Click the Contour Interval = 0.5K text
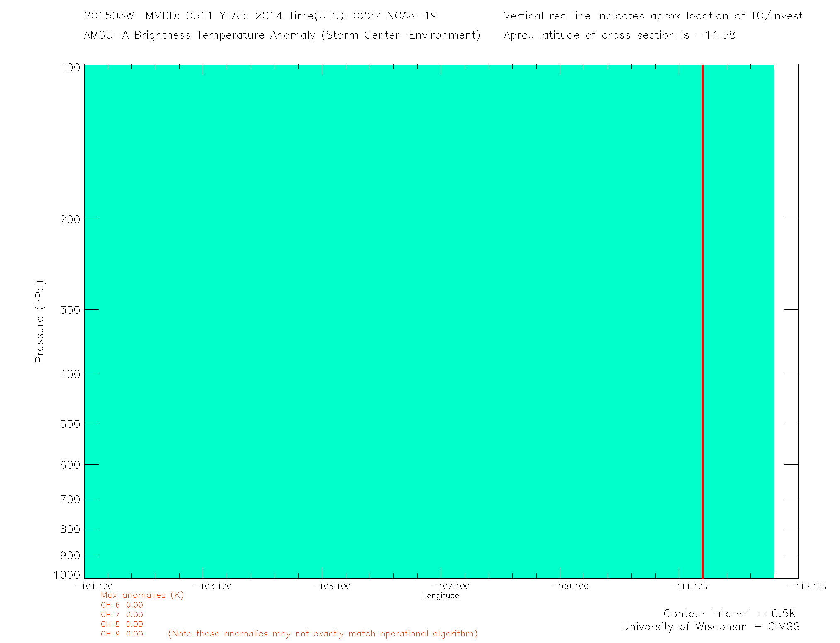 (729, 614)
